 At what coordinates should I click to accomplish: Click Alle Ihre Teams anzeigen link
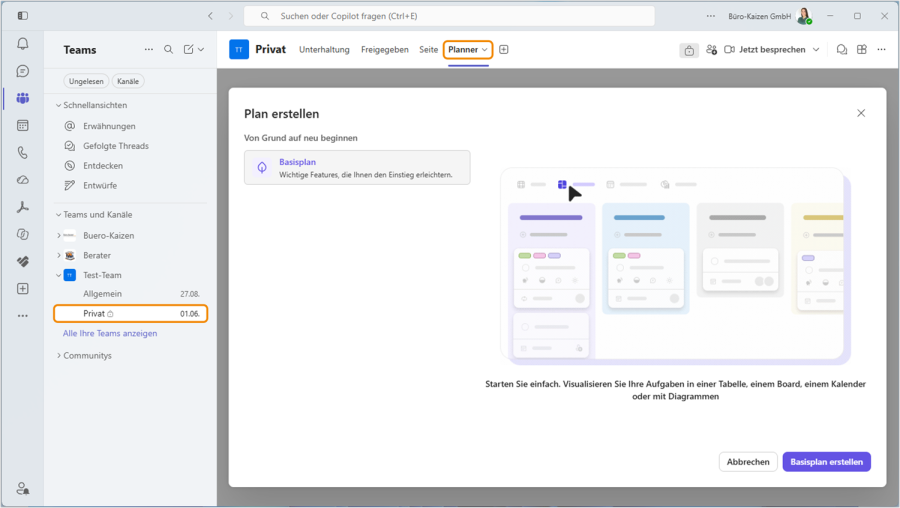[110, 334]
